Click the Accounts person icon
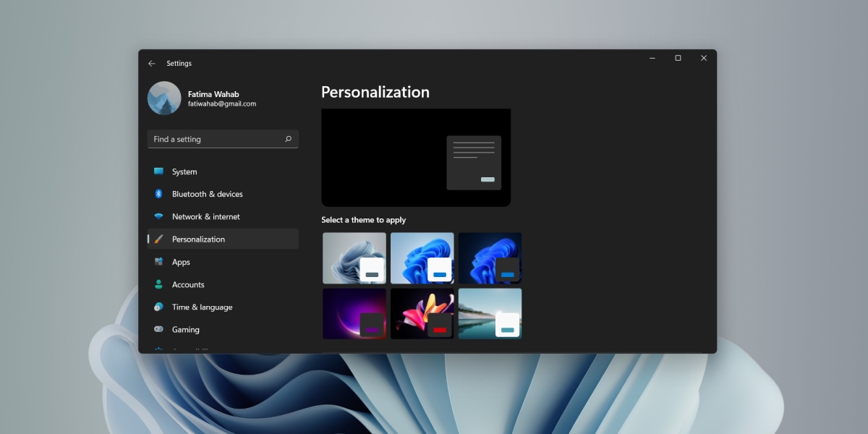Screen dimensions: 868x434 tap(158, 284)
